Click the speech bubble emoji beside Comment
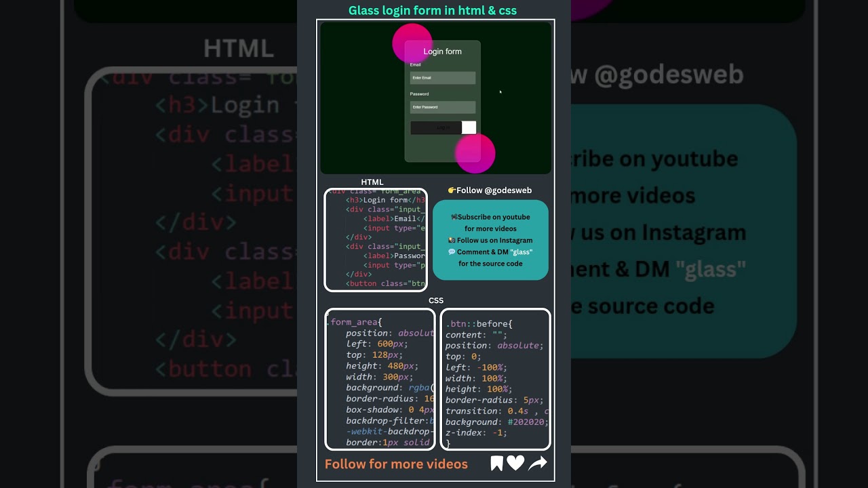This screenshot has height=488, width=868. (452, 252)
